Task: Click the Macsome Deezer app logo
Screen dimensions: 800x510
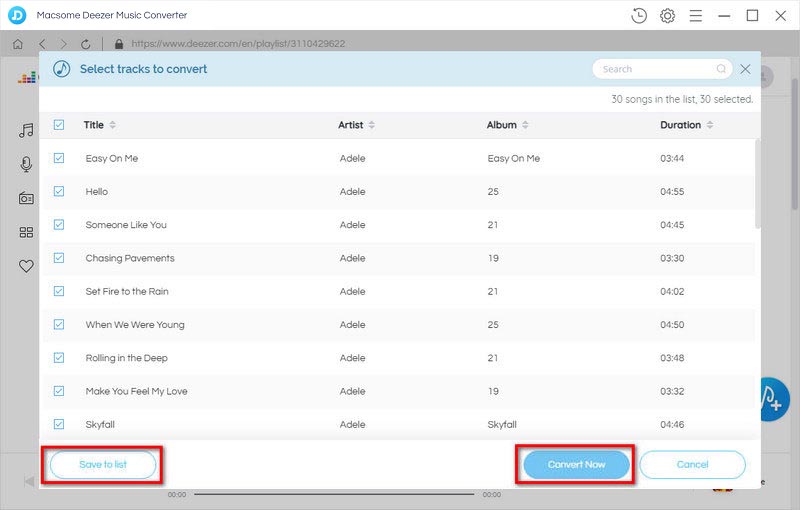Action: click(x=17, y=15)
